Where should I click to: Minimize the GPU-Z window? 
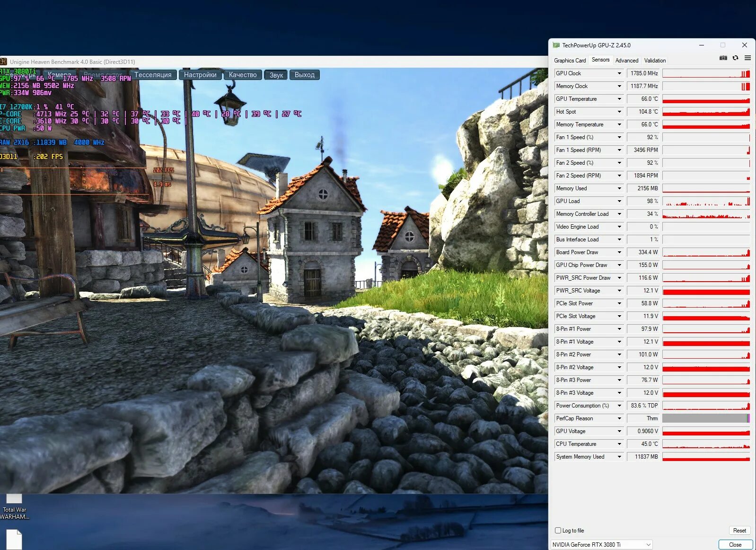click(702, 45)
